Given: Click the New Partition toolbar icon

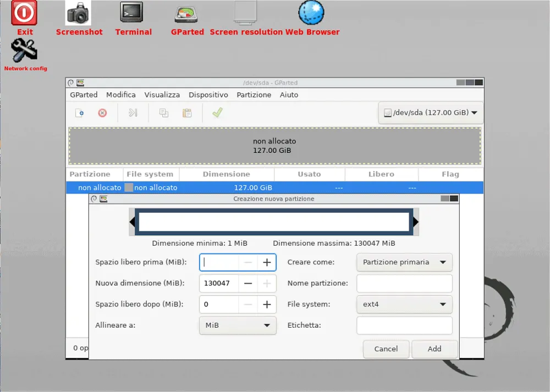Looking at the screenshot, I should [x=79, y=113].
